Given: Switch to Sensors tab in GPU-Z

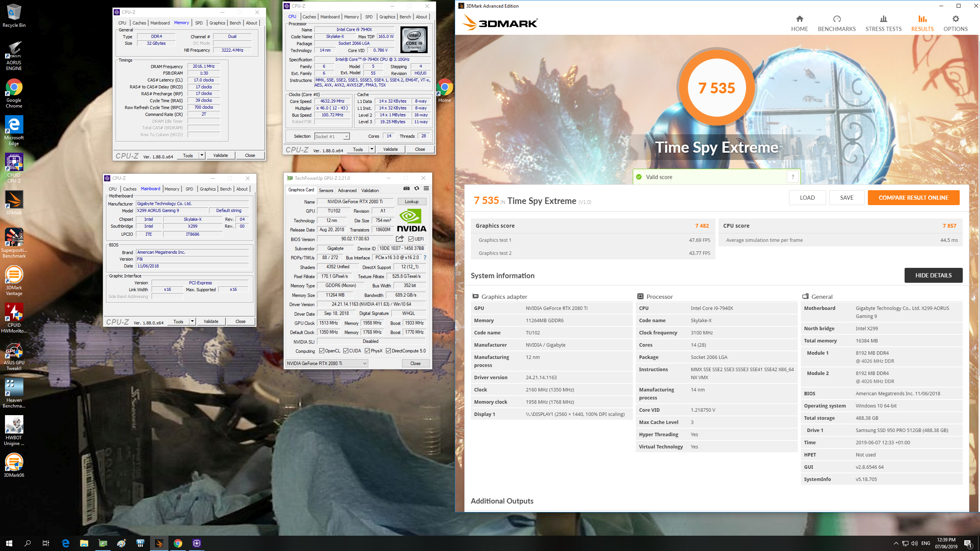Looking at the screenshot, I should point(326,190).
